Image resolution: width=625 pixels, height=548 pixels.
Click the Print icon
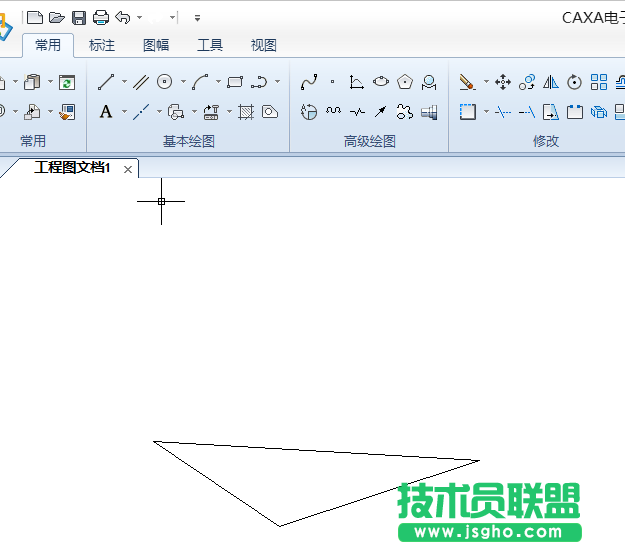(x=101, y=18)
